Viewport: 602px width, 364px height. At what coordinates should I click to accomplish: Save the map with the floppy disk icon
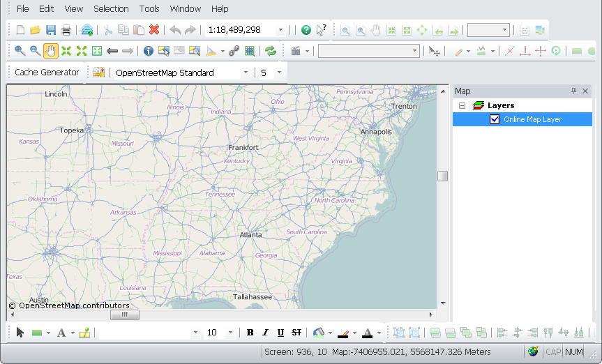click(51, 30)
